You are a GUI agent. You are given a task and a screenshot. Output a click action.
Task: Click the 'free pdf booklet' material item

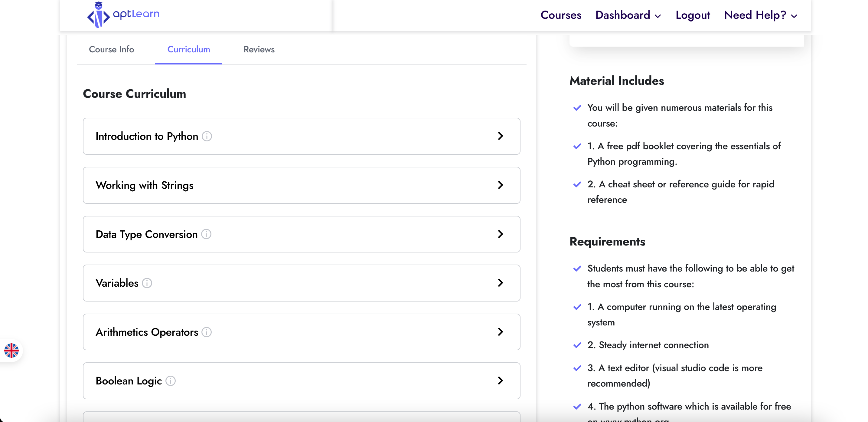click(684, 153)
